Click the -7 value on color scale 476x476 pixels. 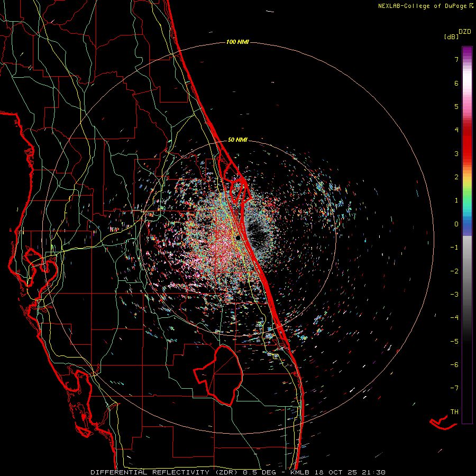[454, 388]
